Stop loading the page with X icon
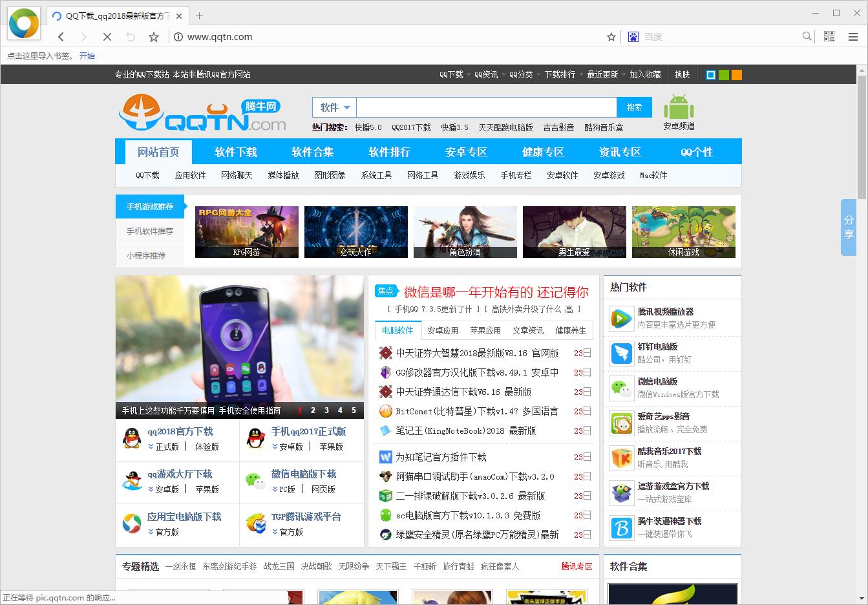868x605 pixels. 107,37
